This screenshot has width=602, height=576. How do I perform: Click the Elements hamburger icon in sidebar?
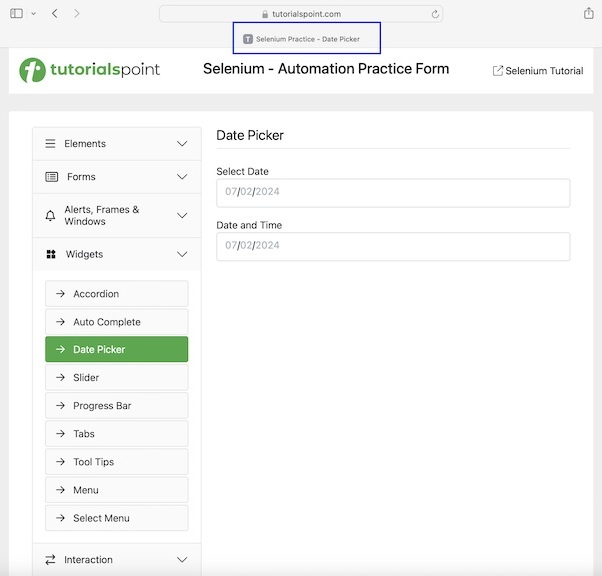click(x=51, y=144)
